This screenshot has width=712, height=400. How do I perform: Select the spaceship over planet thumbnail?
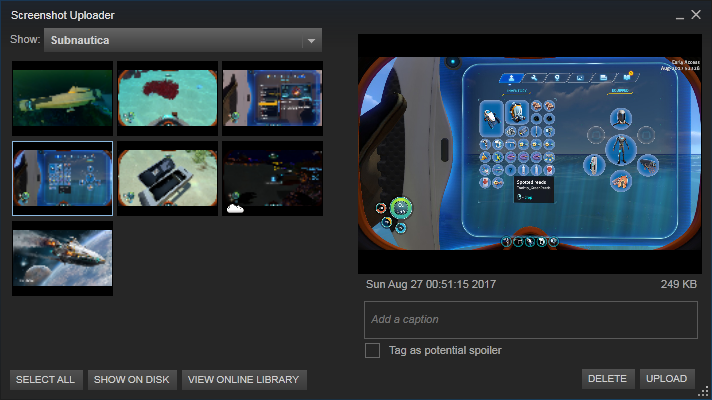pyautogui.click(x=63, y=258)
